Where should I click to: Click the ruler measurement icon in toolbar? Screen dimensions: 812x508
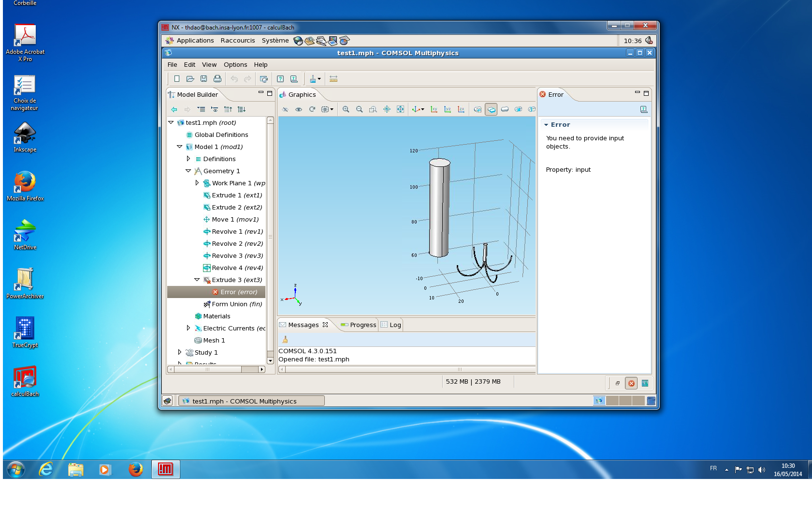coord(333,79)
